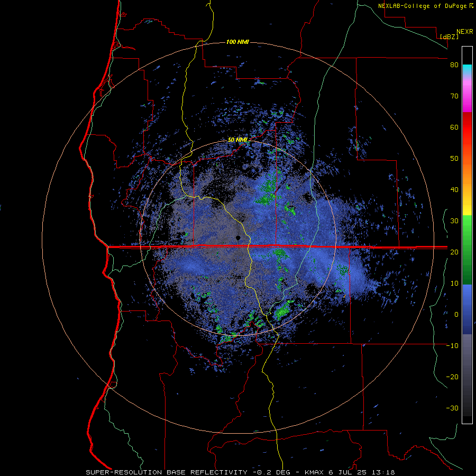Click the [dBZ] unit label
The image size is (476, 476).
pyautogui.click(x=449, y=36)
